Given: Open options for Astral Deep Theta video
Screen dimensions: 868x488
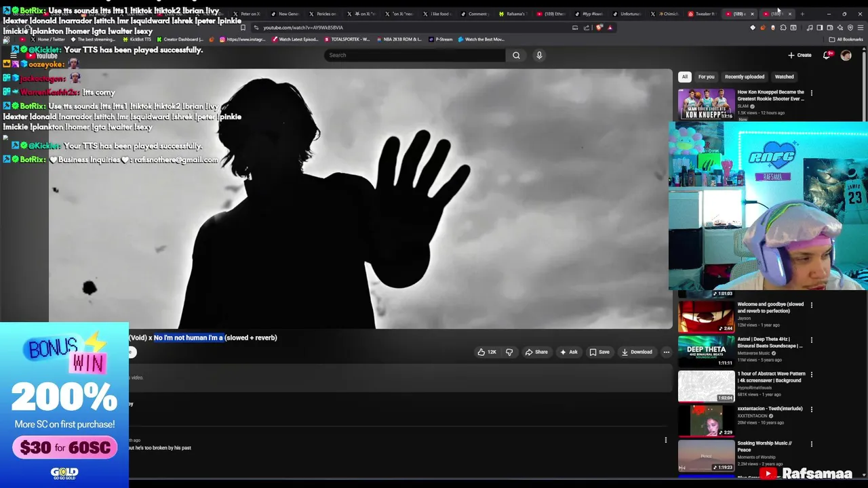Looking at the screenshot, I should [x=811, y=340].
